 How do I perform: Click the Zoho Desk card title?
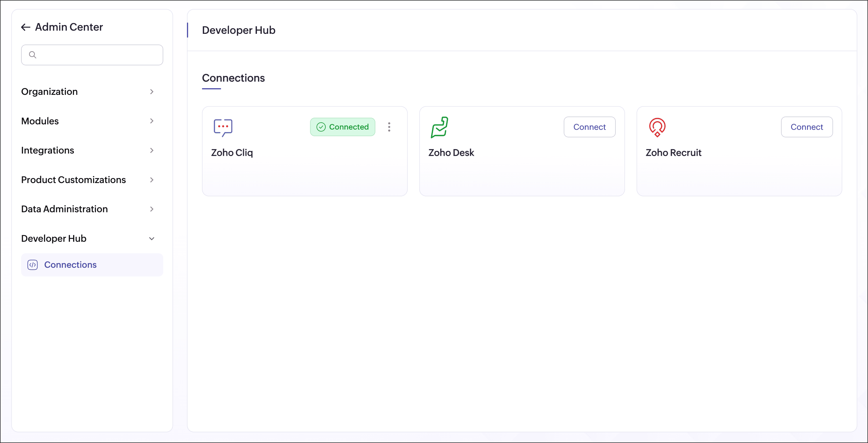coord(451,153)
